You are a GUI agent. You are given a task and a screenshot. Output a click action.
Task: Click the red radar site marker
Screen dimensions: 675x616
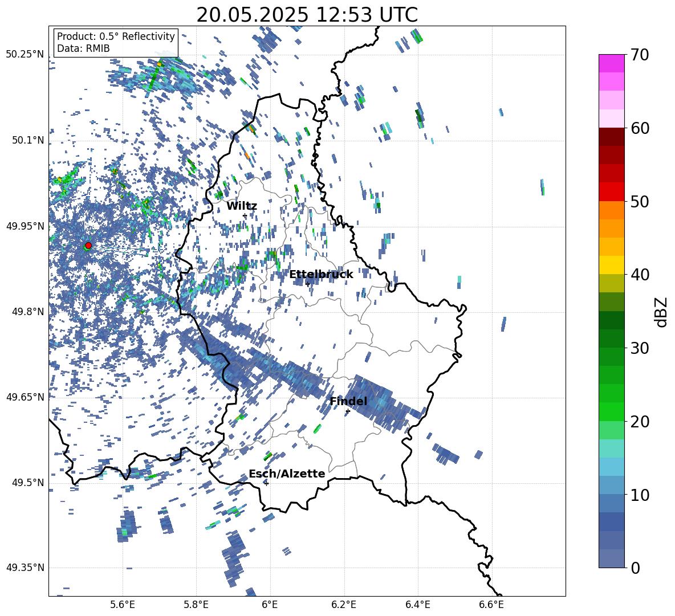88,246
